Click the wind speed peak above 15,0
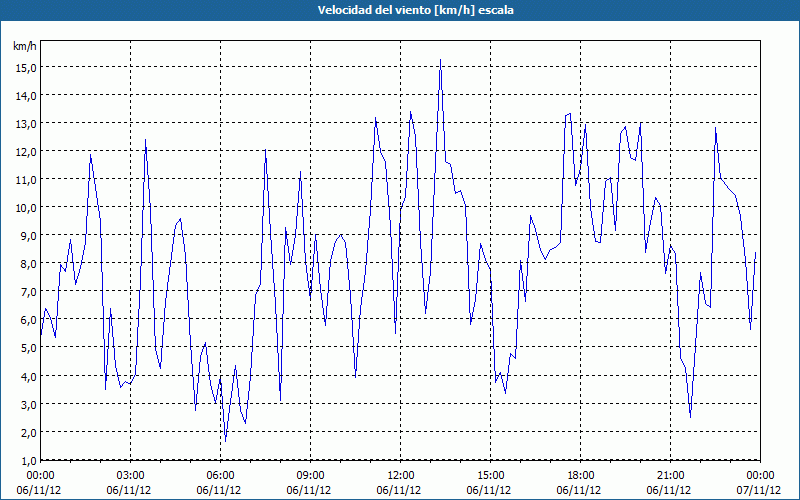Screen dimensions: 800x500 click(x=440, y=60)
